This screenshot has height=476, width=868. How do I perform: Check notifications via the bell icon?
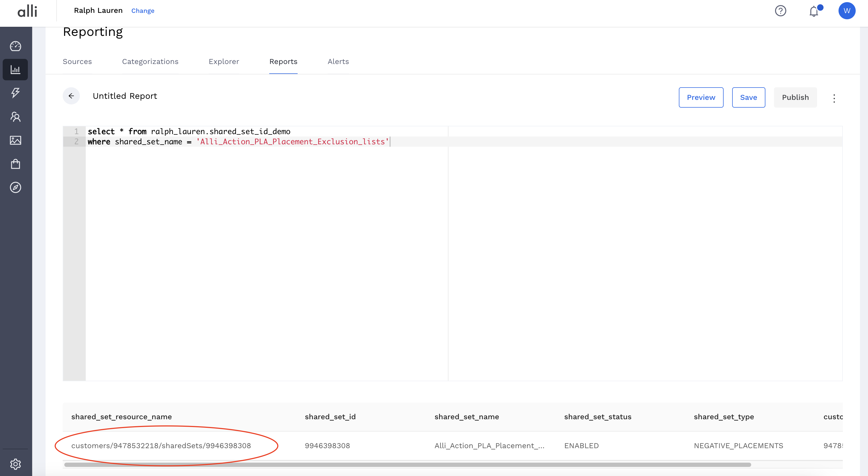coord(814,12)
